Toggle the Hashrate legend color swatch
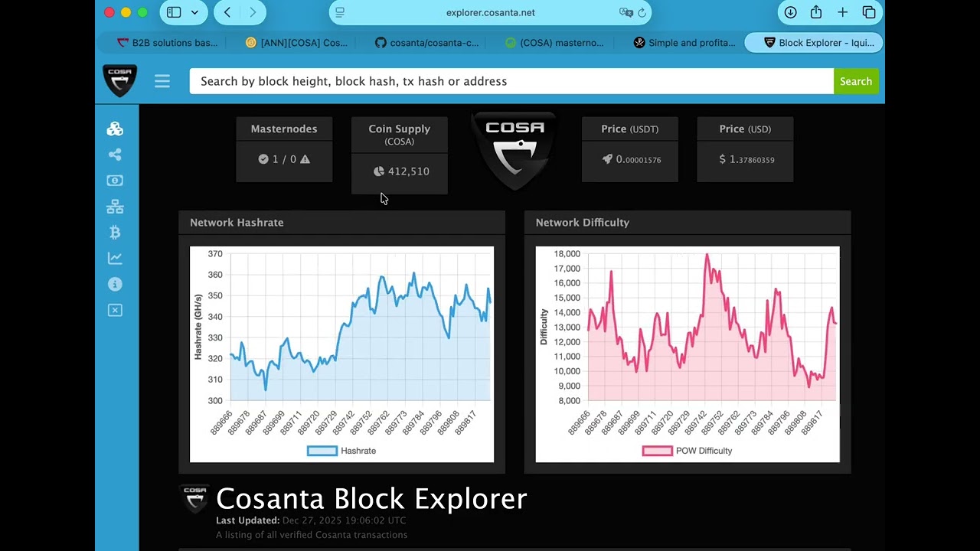Image resolution: width=980 pixels, height=551 pixels. [x=322, y=451]
